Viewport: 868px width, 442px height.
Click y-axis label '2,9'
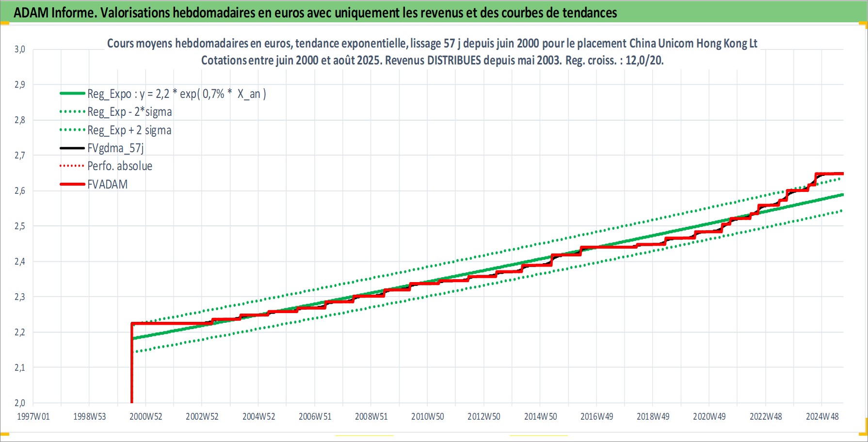19,85
